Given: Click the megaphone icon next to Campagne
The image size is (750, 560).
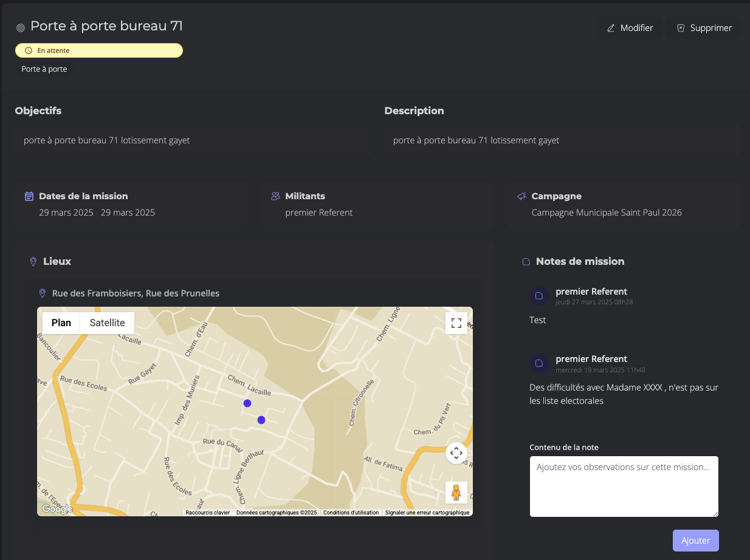Looking at the screenshot, I should [521, 196].
